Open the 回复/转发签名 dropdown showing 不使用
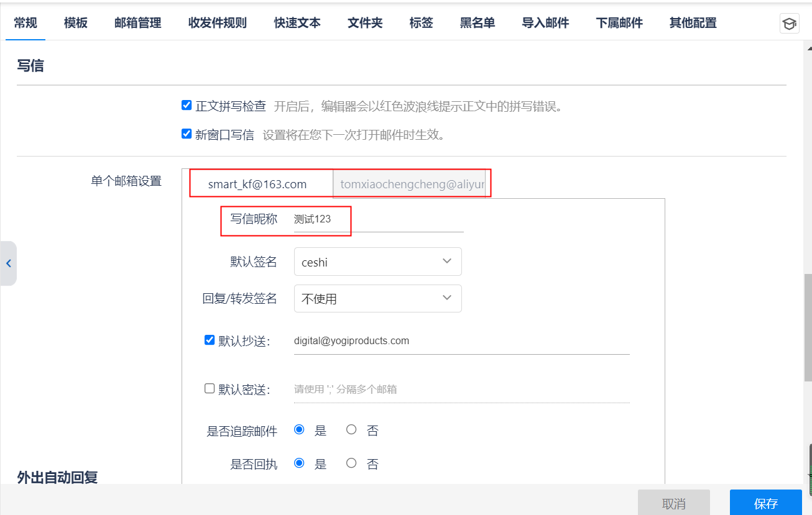 378,298
